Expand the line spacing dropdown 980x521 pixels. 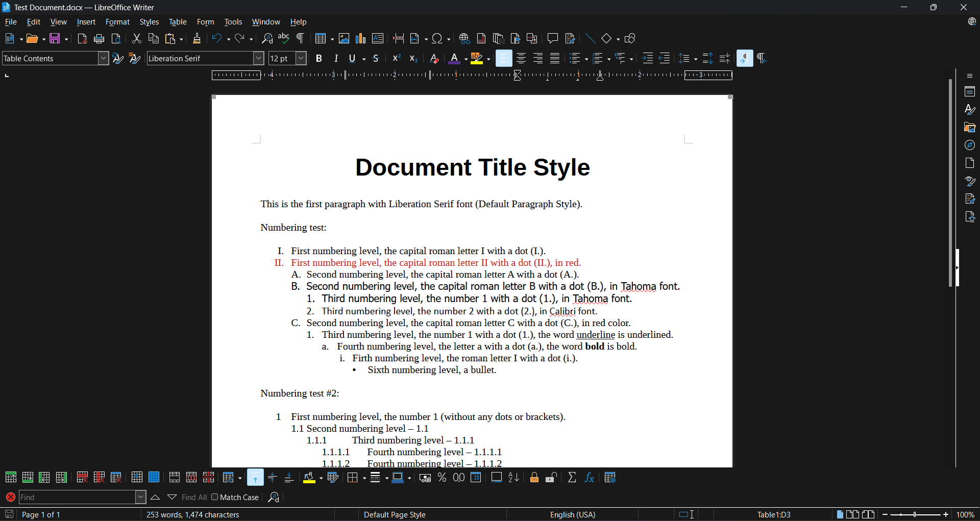(x=696, y=59)
